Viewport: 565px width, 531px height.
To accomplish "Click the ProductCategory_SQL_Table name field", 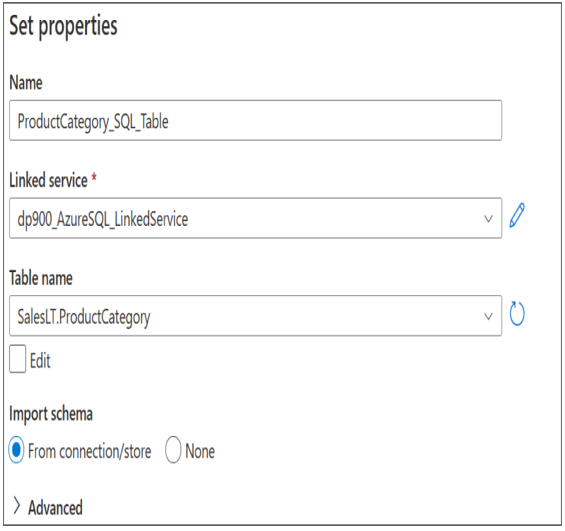I will pos(255,120).
